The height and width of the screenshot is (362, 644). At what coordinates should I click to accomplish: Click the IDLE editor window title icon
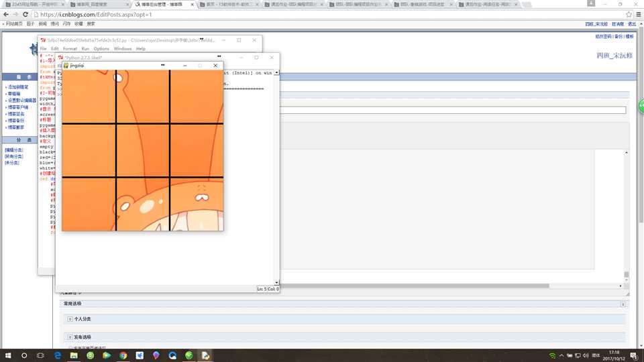point(43,40)
